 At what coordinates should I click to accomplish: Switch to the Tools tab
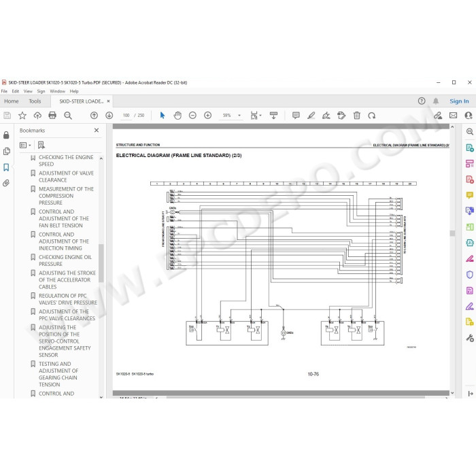click(x=35, y=101)
